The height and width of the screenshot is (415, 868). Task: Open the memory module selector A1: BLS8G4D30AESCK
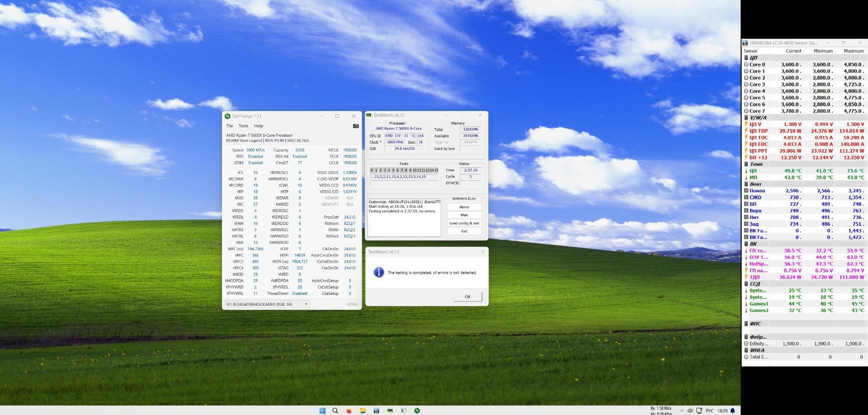pos(267,304)
